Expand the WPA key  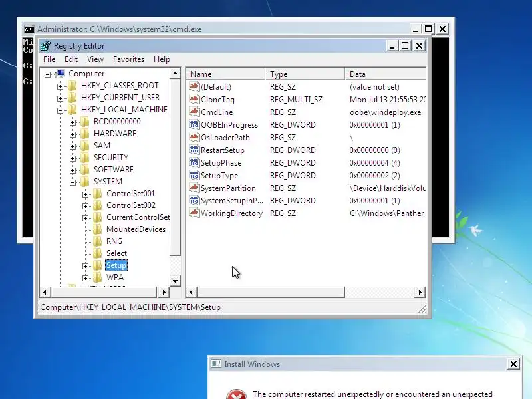[x=85, y=278]
